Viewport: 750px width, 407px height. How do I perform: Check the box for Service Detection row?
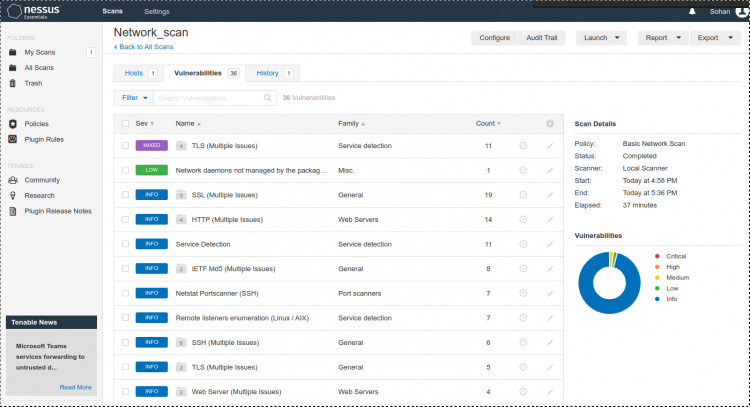pos(125,244)
